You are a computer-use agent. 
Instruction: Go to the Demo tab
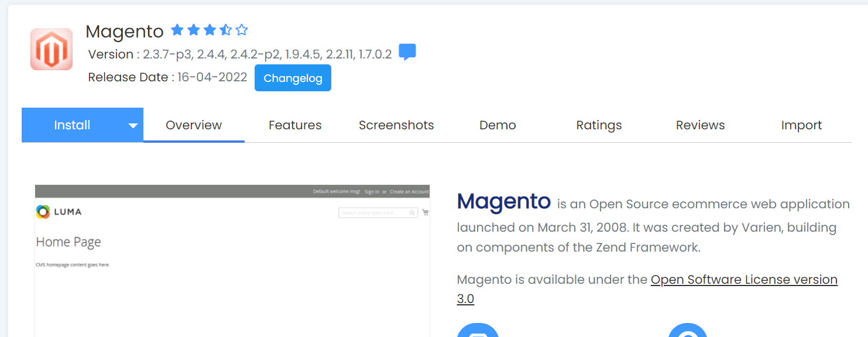[x=498, y=125]
